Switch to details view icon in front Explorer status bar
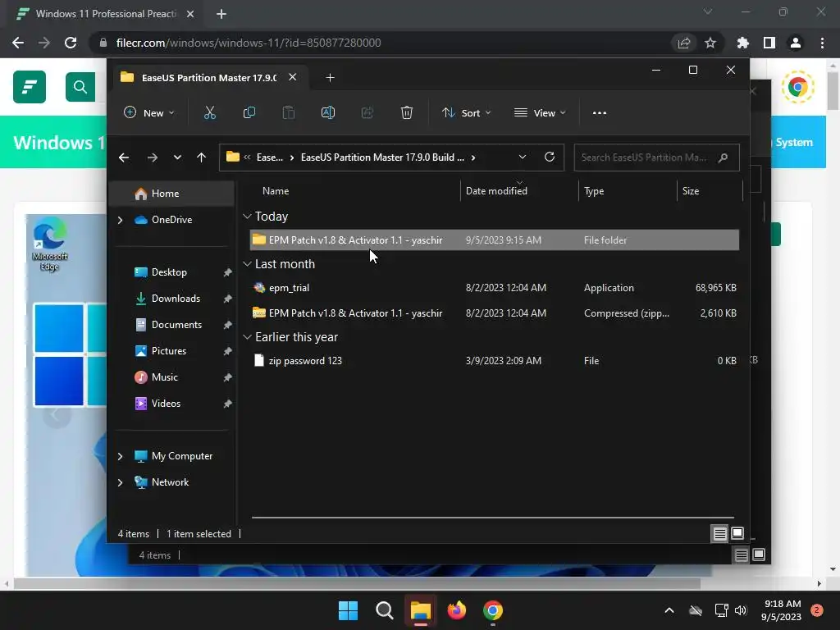Viewport: 840px width, 630px height. click(x=719, y=533)
